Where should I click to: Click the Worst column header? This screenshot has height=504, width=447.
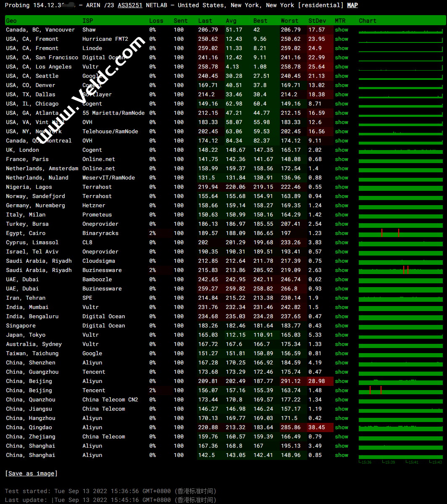coord(289,21)
